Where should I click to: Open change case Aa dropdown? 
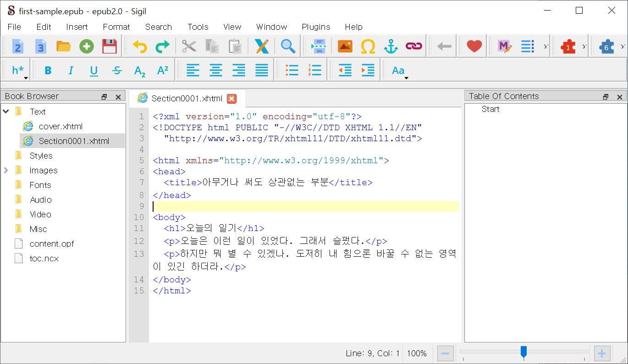click(x=400, y=71)
